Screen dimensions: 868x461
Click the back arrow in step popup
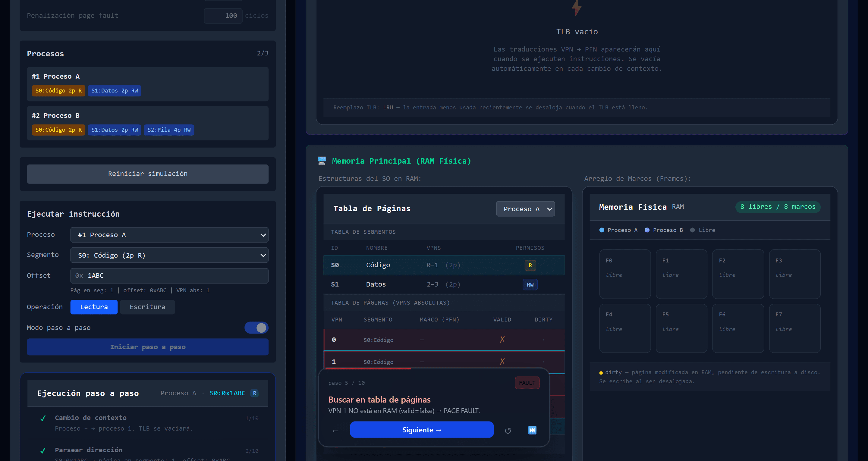pyautogui.click(x=335, y=430)
